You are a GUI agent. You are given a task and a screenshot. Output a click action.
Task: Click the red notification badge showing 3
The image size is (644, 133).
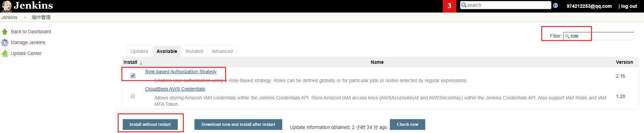[449, 6]
